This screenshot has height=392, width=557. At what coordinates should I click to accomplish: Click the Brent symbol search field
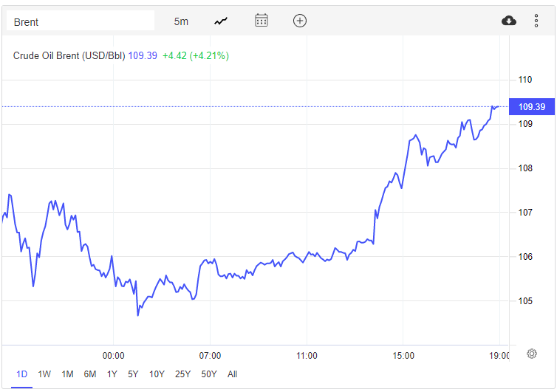80,21
